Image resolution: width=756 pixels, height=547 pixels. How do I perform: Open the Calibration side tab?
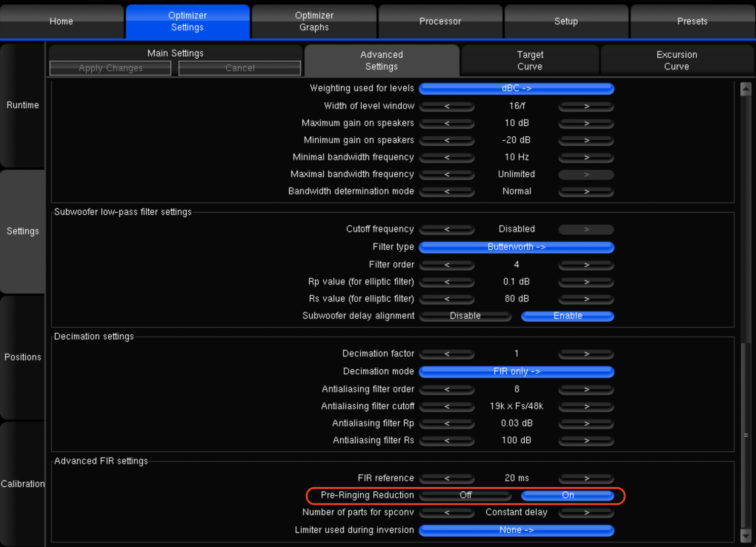(23, 484)
